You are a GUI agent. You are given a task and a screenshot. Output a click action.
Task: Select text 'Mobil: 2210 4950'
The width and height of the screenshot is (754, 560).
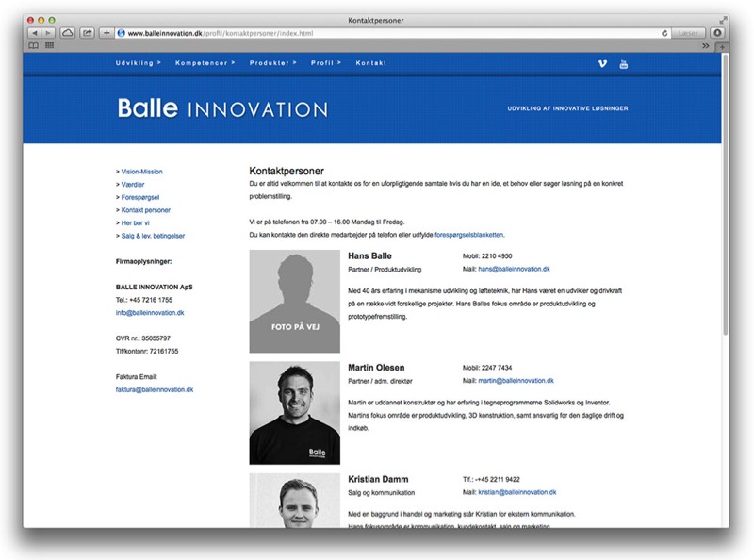(487, 255)
